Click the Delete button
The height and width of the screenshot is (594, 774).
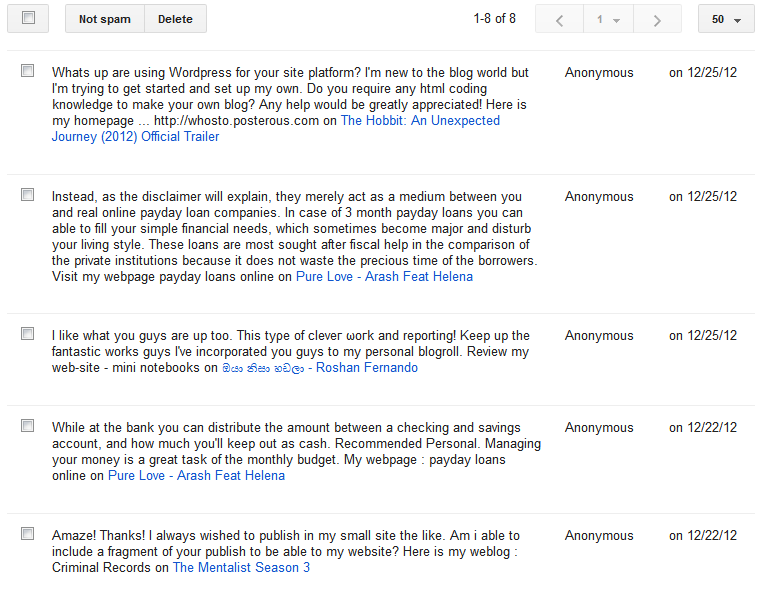(x=175, y=19)
